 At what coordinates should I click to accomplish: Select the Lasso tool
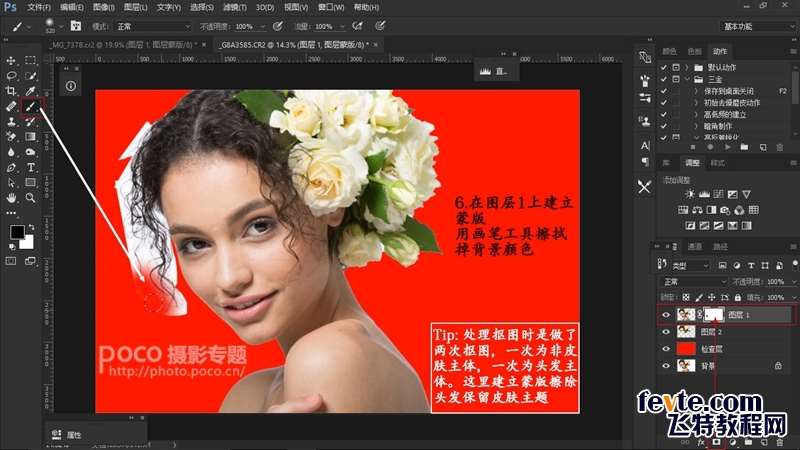(12, 75)
